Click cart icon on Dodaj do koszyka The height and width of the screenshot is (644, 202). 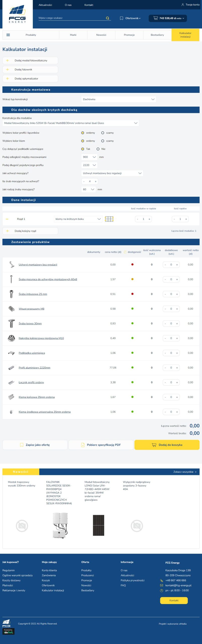154,445
